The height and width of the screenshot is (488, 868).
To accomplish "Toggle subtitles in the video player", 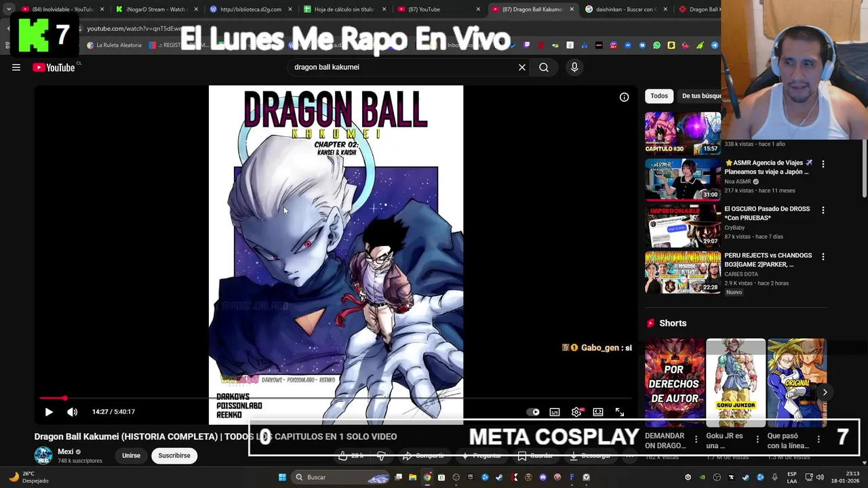I will [555, 411].
